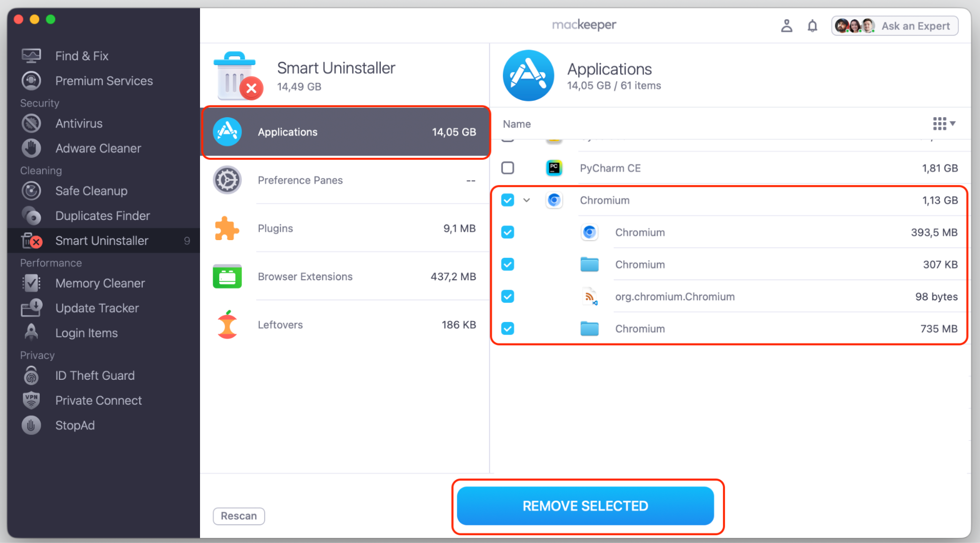Open Antivirus label in sidebar
Viewport: 980px width, 543px height.
point(79,123)
